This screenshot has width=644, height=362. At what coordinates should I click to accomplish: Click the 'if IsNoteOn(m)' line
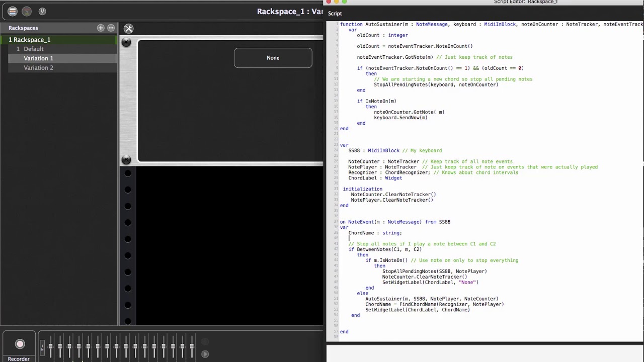tap(377, 101)
